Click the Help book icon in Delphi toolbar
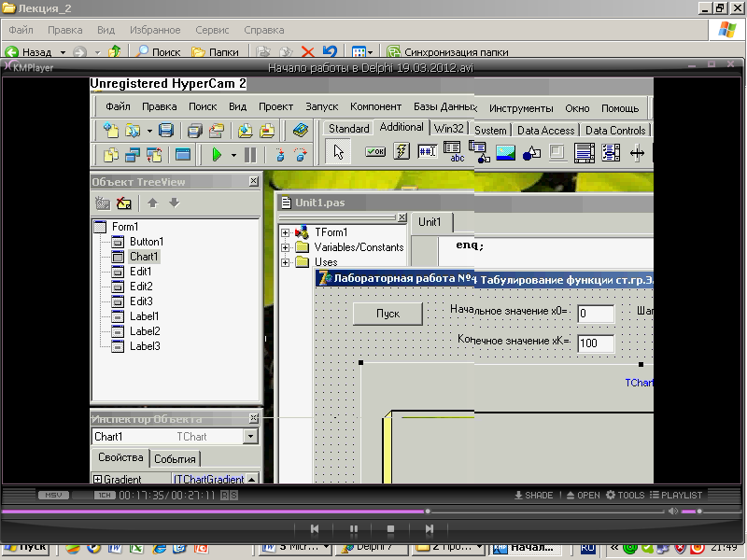Screen dimensions: 747x560 [x=300, y=130]
